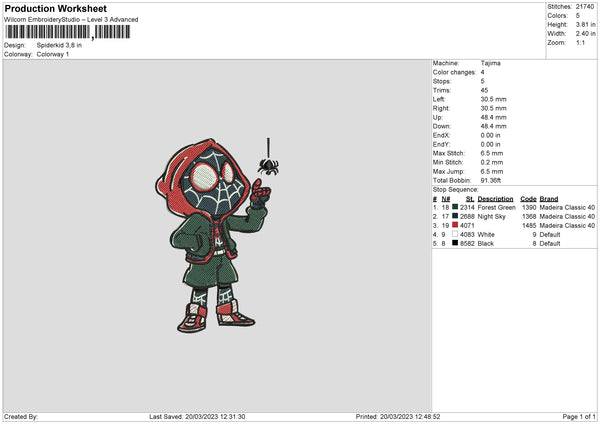Click the Spiderkid embroidery design preview

coord(217,235)
